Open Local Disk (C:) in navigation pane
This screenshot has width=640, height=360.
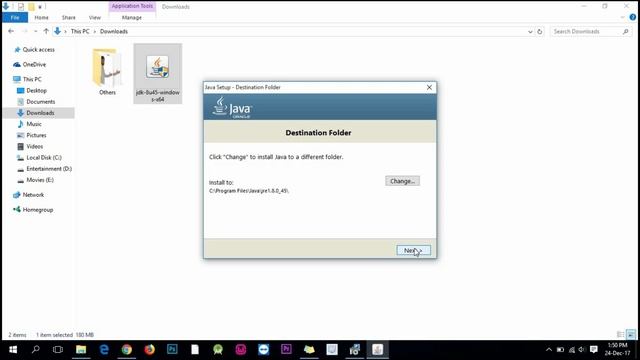coord(44,158)
